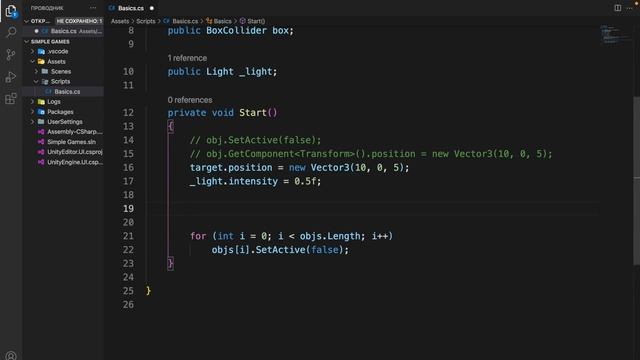This screenshot has height=360, width=640.
Task: Collapse the SIMPLE GAMES folder section
Action: coord(27,42)
